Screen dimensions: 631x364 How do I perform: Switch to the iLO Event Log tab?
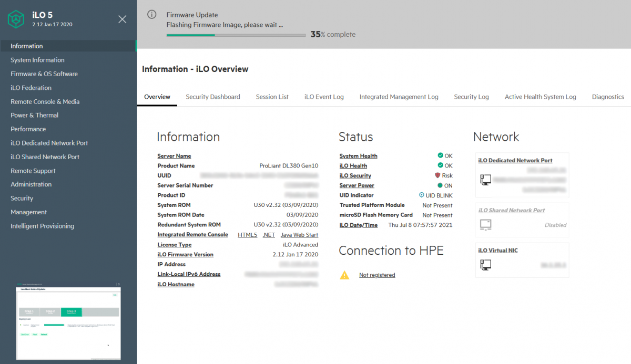click(324, 97)
